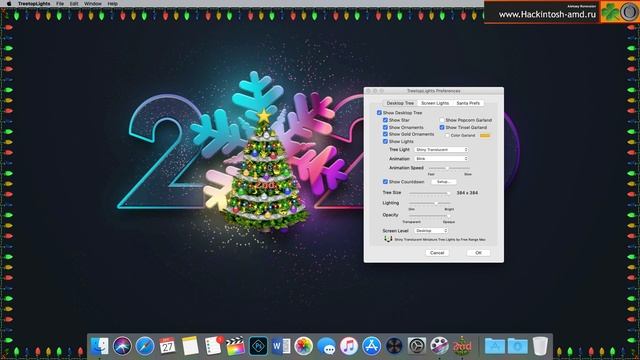Open the Applications folder in the Dock

pos(495,346)
